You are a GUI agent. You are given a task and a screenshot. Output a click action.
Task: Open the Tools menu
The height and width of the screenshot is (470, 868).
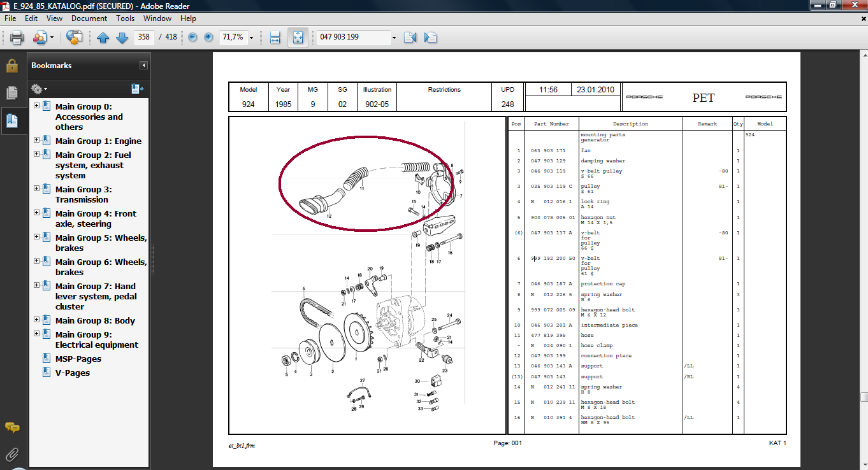(x=125, y=18)
